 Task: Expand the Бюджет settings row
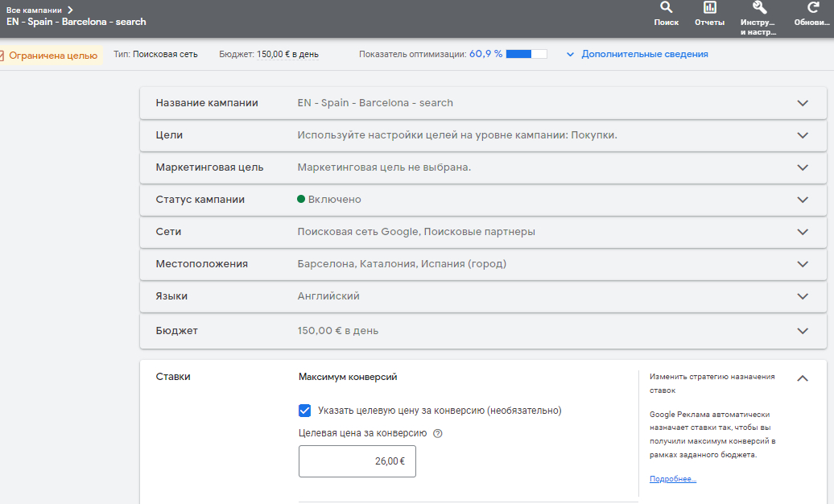[x=802, y=331]
